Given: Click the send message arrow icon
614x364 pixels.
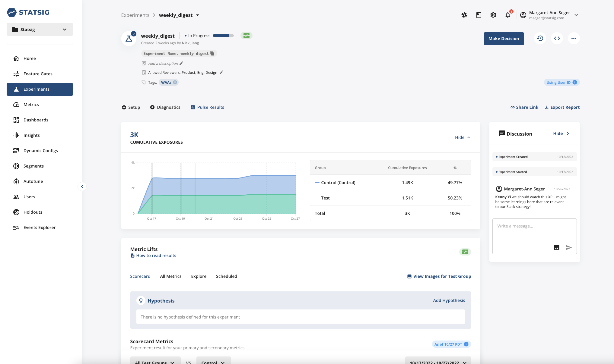Looking at the screenshot, I should [568, 247].
